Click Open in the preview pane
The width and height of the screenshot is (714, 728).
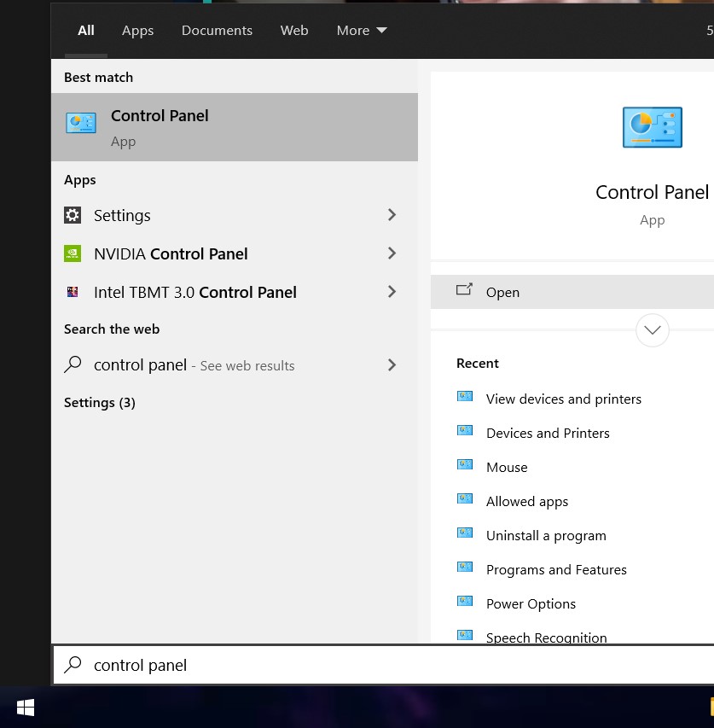572,292
